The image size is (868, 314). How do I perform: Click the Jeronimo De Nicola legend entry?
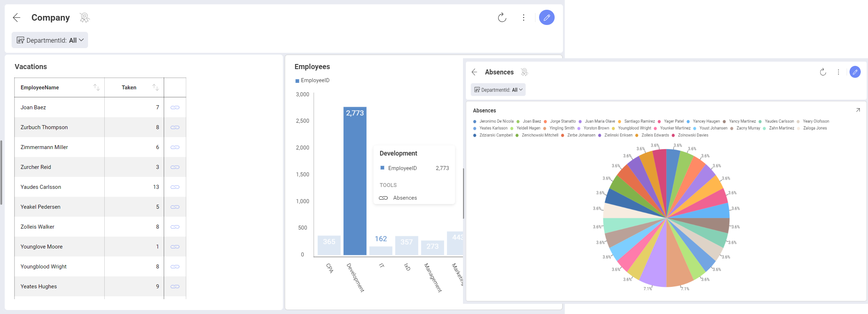click(493, 121)
